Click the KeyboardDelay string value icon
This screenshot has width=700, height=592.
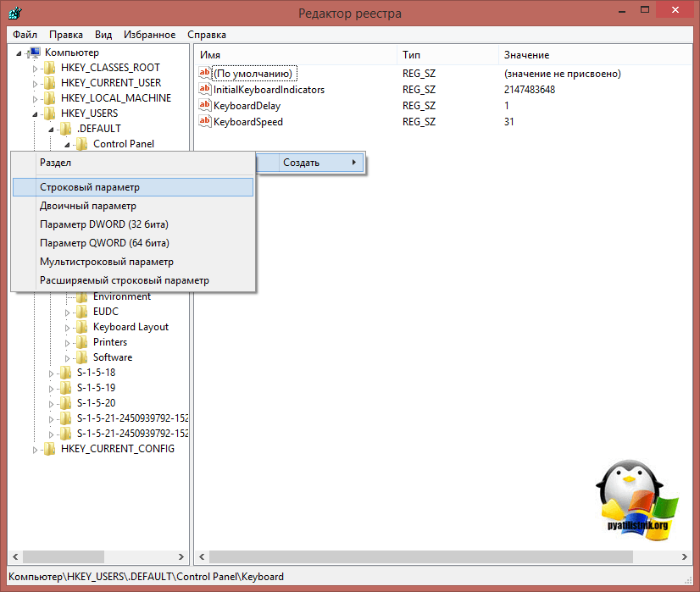(204, 106)
